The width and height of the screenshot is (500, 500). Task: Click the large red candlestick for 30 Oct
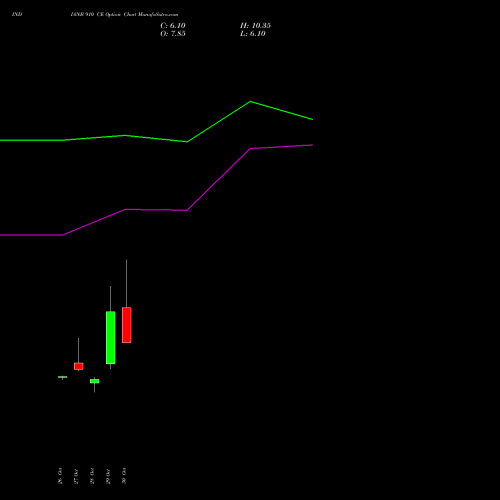127,325
